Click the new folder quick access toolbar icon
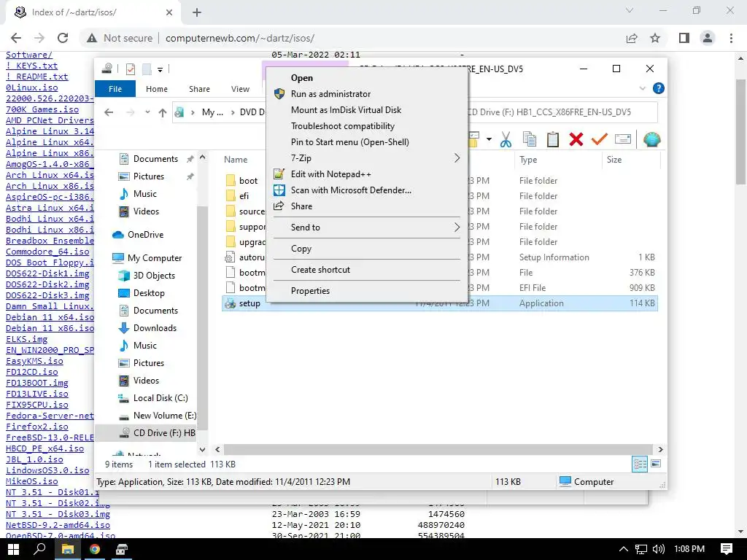The width and height of the screenshot is (747, 560). [147, 69]
